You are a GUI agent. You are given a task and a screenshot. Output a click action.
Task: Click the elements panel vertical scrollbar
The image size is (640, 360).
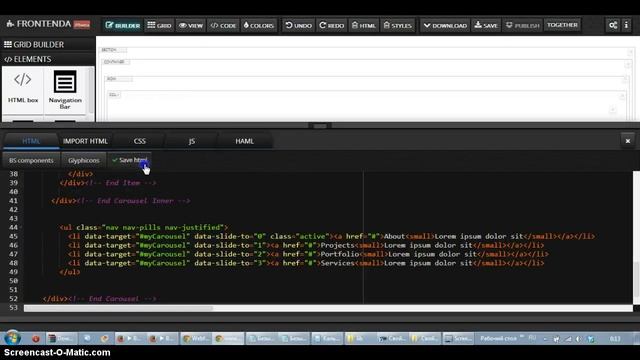(x=91, y=91)
